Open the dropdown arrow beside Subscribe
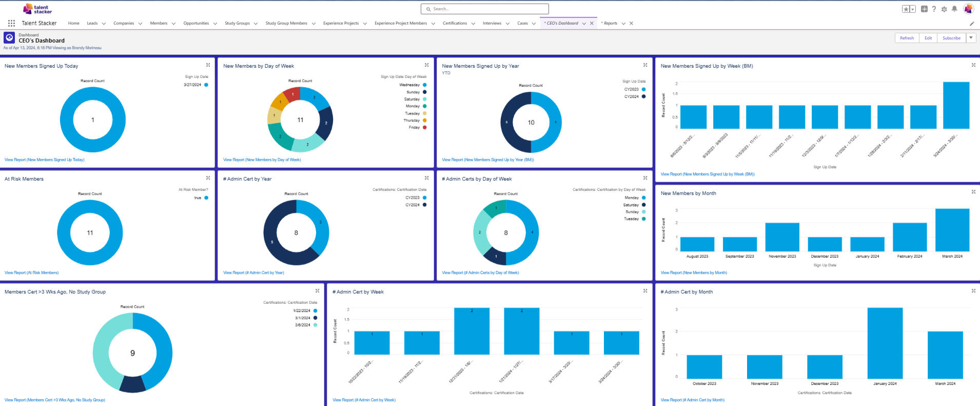 971,38
